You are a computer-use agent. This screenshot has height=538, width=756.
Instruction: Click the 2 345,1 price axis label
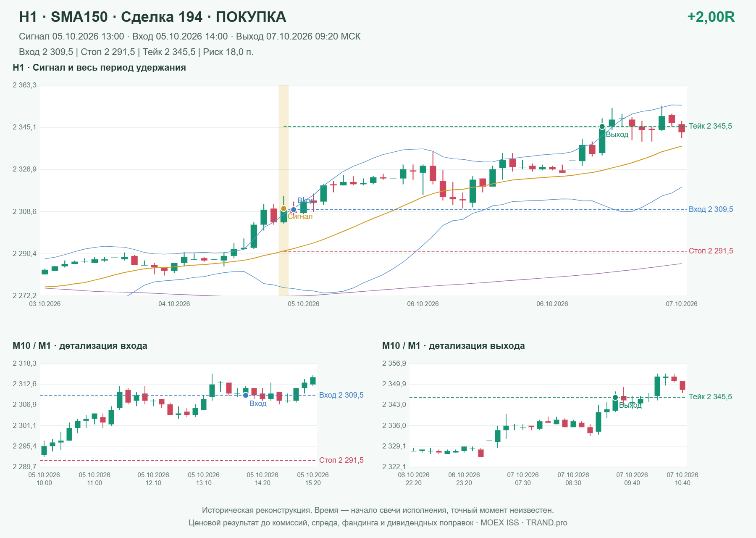tap(24, 127)
